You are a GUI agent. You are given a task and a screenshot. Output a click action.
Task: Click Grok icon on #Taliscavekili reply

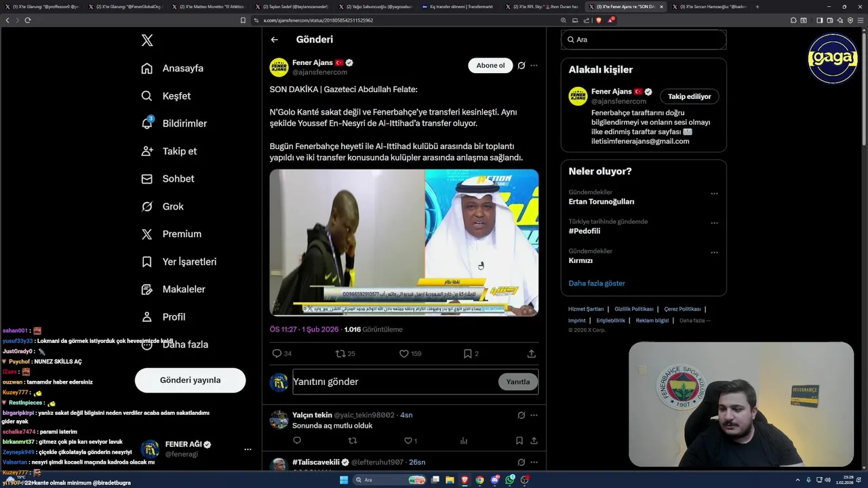[x=521, y=462]
